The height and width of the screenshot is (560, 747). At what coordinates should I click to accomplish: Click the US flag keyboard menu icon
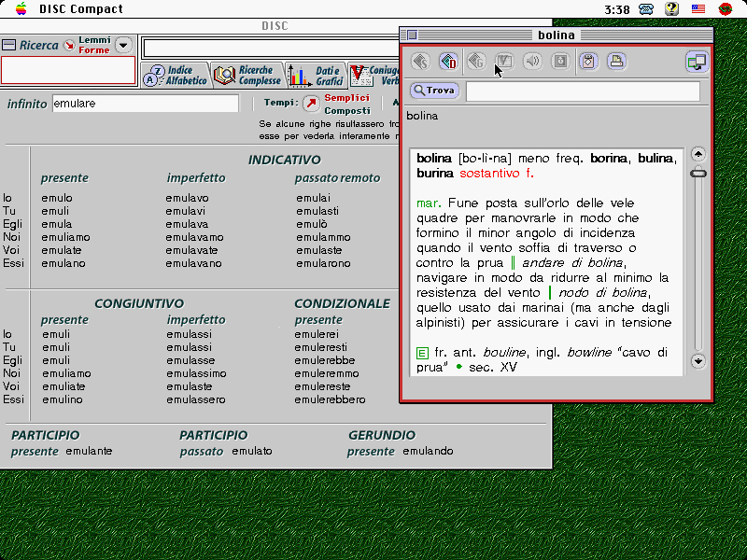(x=698, y=8)
